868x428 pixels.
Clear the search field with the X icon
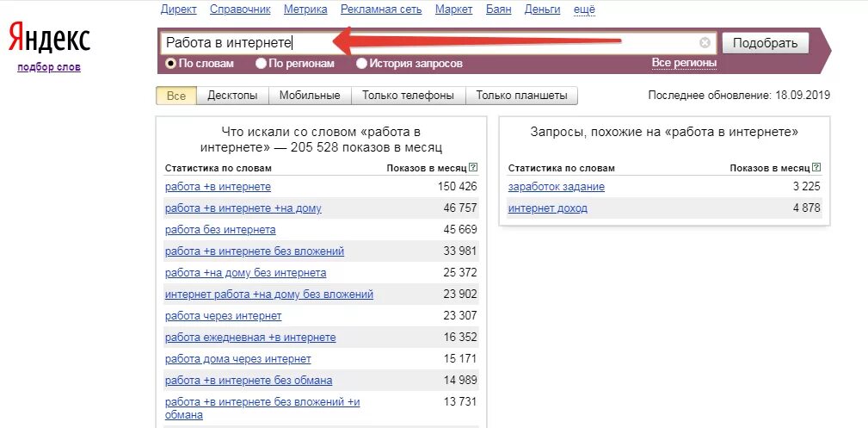[705, 43]
